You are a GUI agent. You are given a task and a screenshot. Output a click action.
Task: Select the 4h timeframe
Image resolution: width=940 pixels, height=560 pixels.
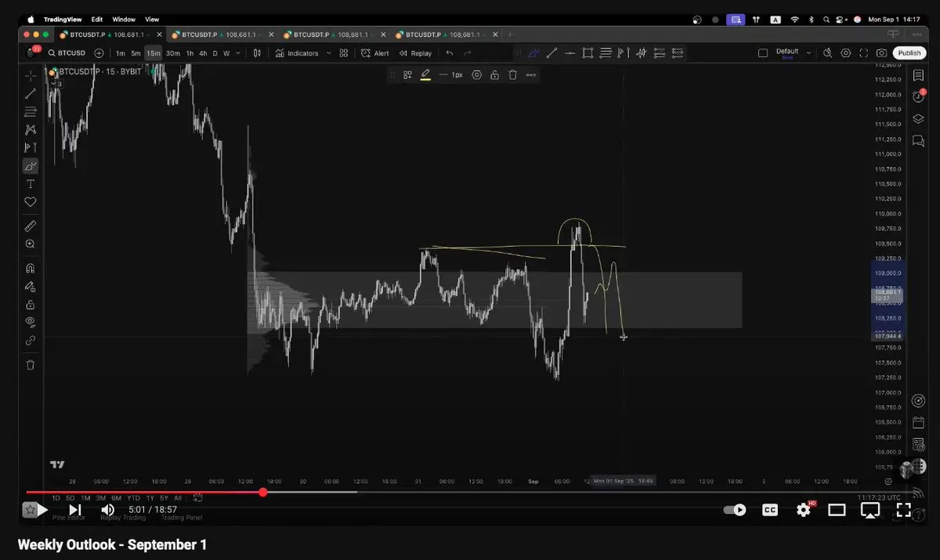pyautogui.click(x=203, y=53)
